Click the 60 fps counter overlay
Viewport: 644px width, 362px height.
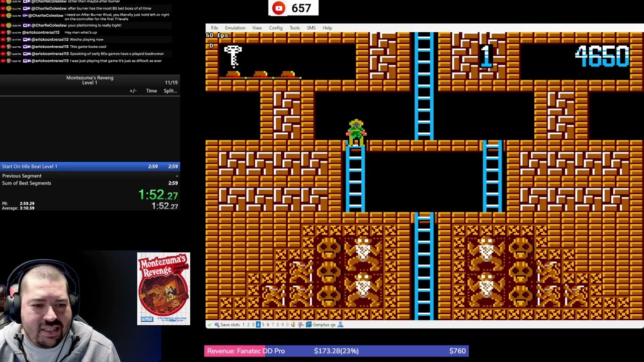(217, 35)
